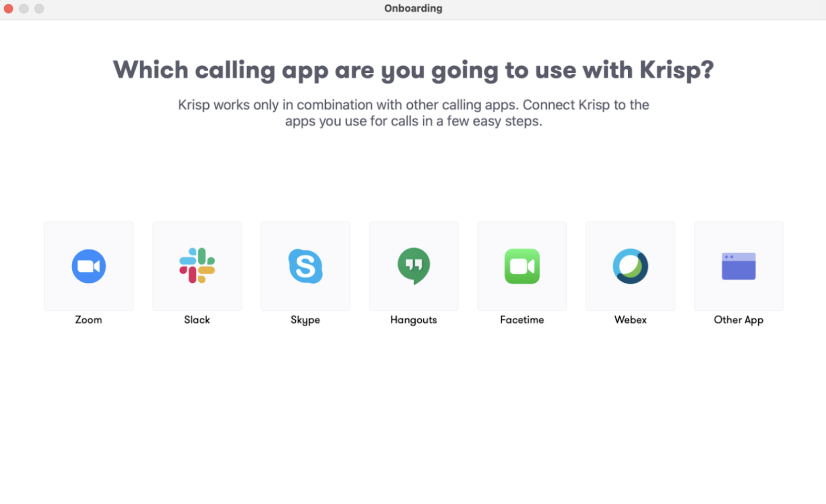Select the Skype icon card
This screenshot has width=826, height=504.
tap(306, 266)
